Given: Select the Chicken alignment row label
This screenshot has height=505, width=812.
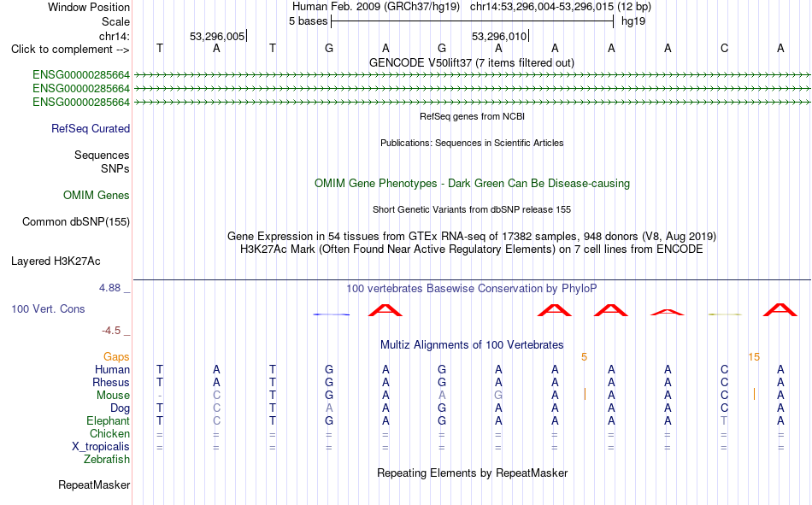Looking at the screenshot, I should tap(109, 433).
